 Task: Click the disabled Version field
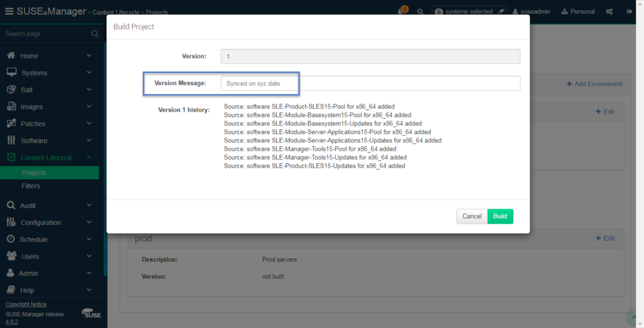[x=370, y=57]
